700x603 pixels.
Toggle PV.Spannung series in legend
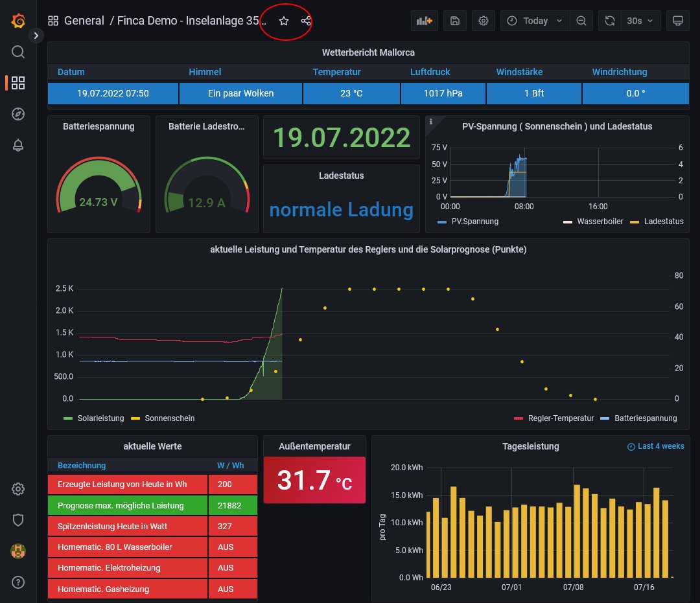pos(476,222)
